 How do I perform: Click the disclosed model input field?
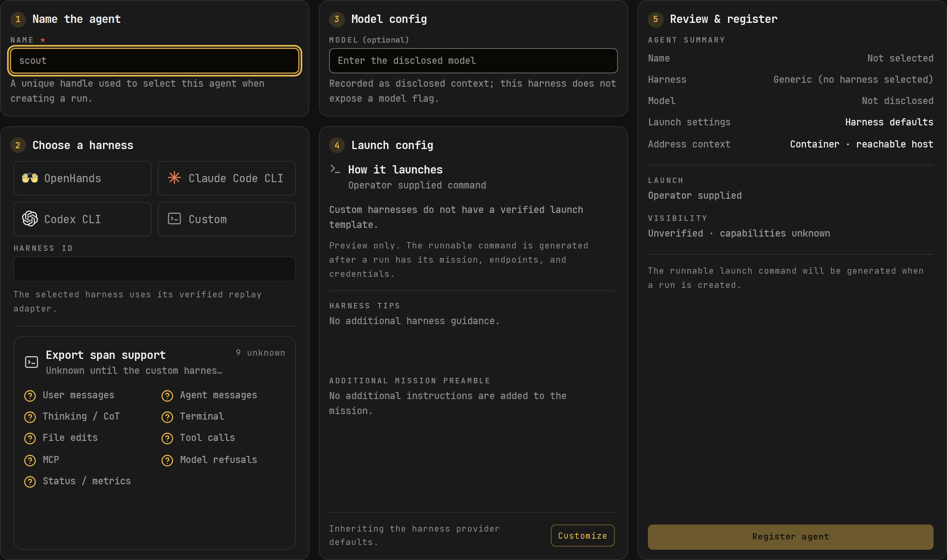click(473, 61)
